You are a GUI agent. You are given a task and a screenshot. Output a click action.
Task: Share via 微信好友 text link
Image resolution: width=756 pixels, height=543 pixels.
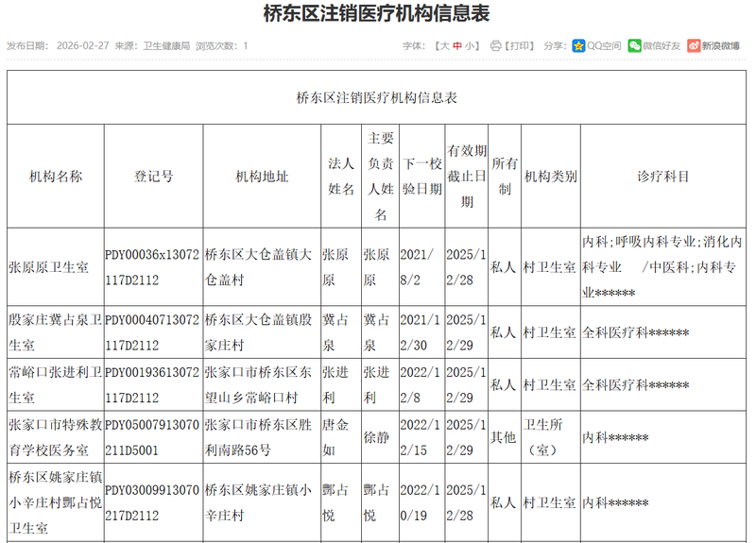(661, 45)
